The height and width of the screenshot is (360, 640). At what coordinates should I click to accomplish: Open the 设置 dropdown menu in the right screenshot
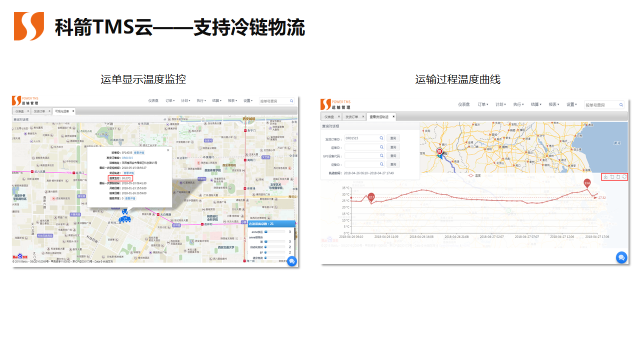coord(571,104)
